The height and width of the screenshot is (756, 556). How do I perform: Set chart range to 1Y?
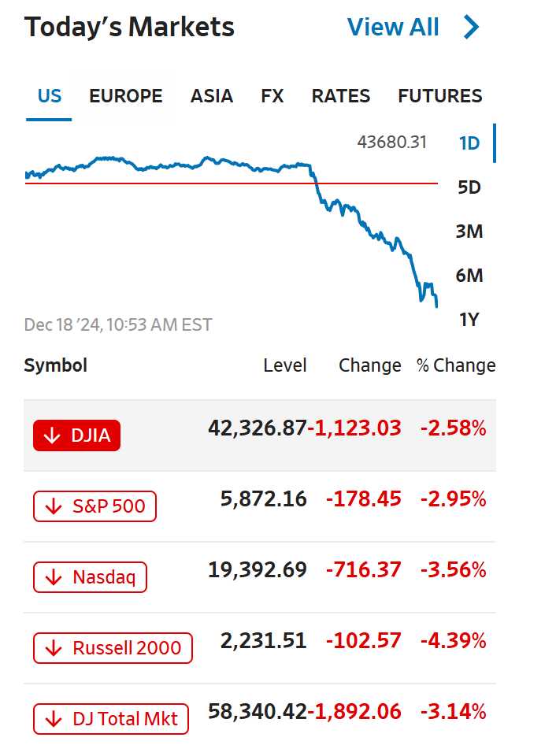[469, 320]
